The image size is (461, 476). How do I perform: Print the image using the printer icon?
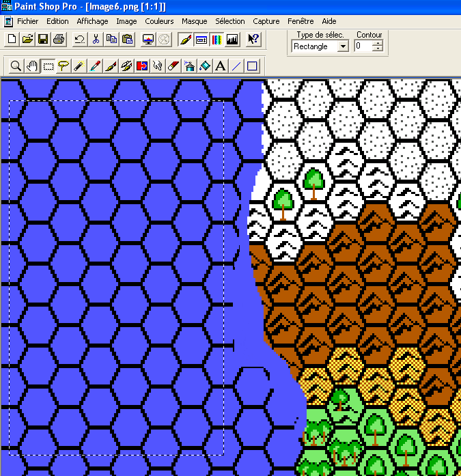(59, 39)
